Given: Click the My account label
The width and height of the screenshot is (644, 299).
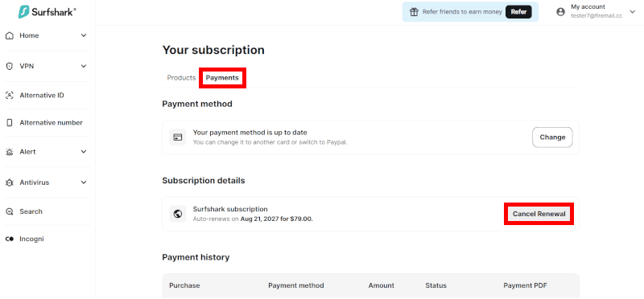Looking at the screenshot, I should pos(588,7).
